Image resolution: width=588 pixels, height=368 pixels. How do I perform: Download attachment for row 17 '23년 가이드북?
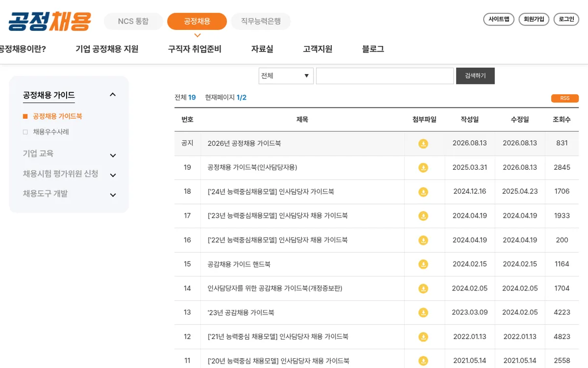[423, 216]
